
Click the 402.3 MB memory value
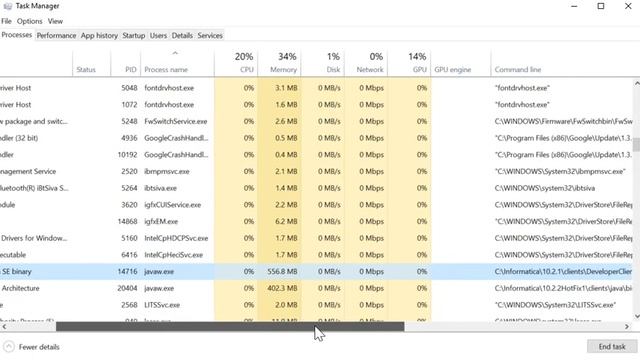(282, 288)
